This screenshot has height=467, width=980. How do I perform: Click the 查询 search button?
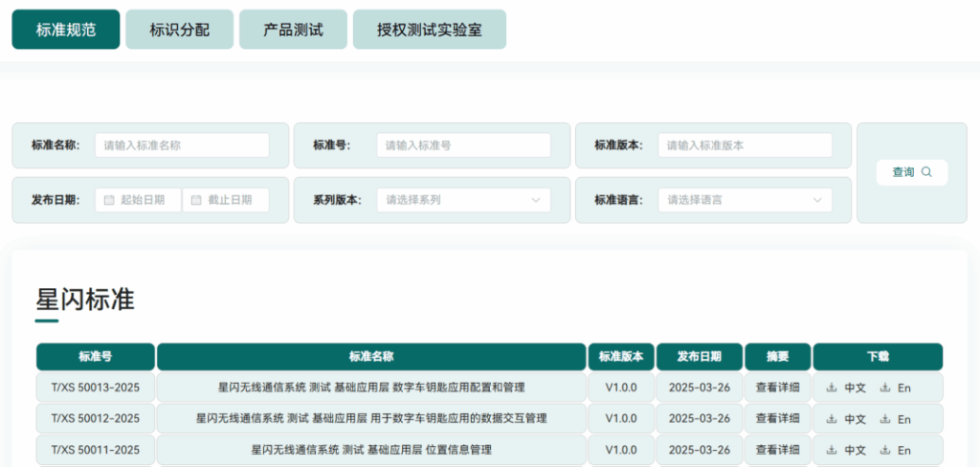click(x=912, y=172)
